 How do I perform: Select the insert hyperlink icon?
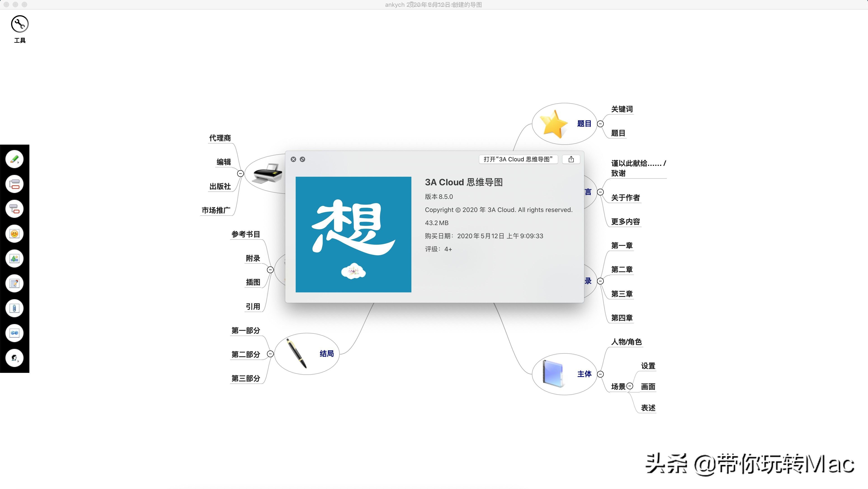click(x=14, y=333)
